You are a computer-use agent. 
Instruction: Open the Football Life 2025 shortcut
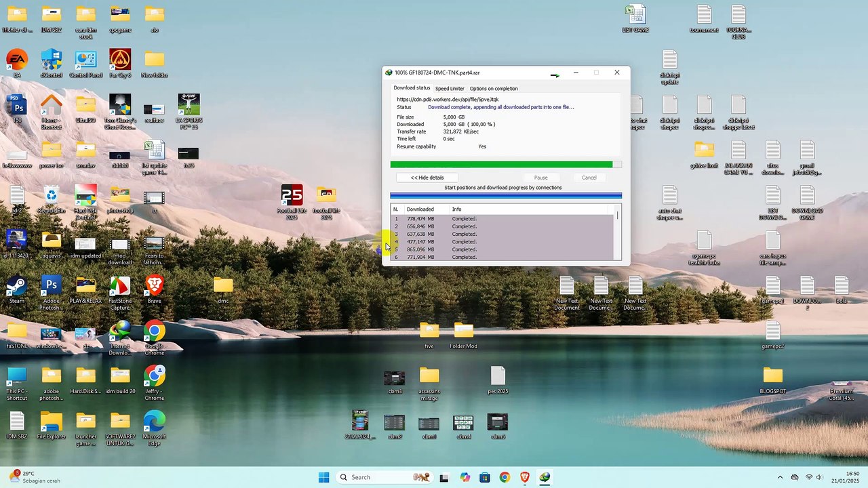pyautogui.click(x=292, y=202)
